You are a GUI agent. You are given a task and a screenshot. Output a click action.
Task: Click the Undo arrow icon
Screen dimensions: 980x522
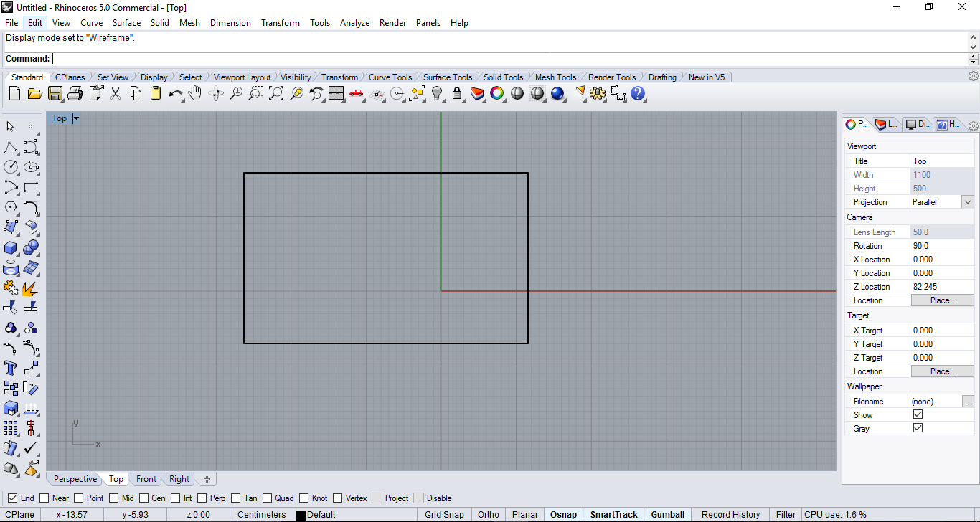tap(175, 93)
